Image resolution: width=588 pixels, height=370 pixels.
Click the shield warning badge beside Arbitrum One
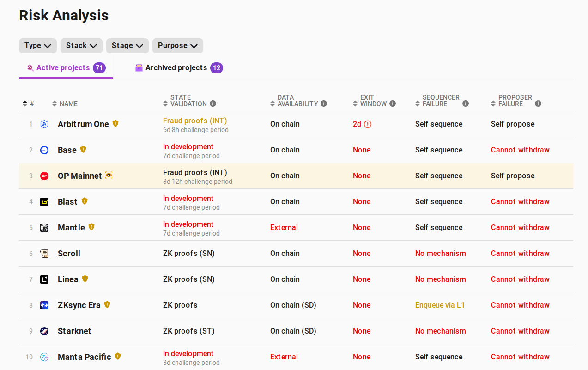pyautogui.click(x=115, y=123)
